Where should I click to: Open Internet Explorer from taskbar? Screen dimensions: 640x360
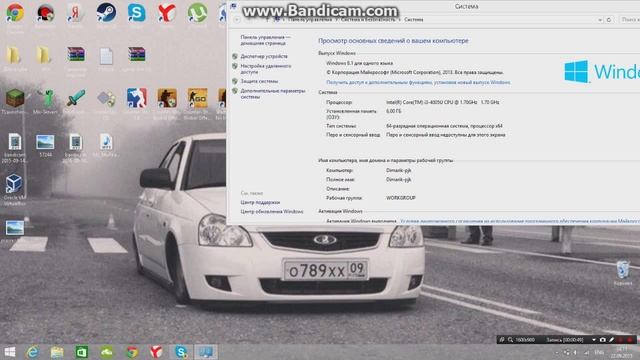[33, 352]
